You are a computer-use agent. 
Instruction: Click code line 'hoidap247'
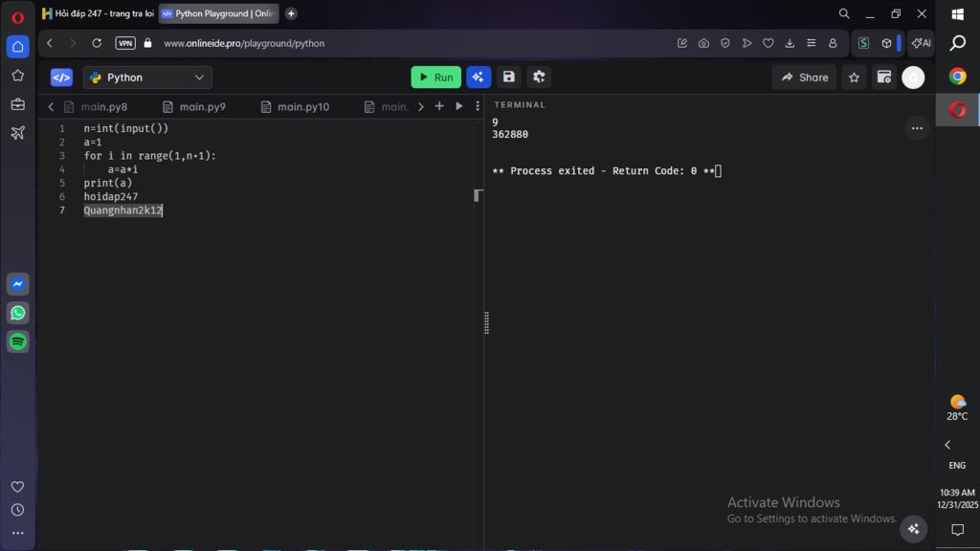coord(111,197)
